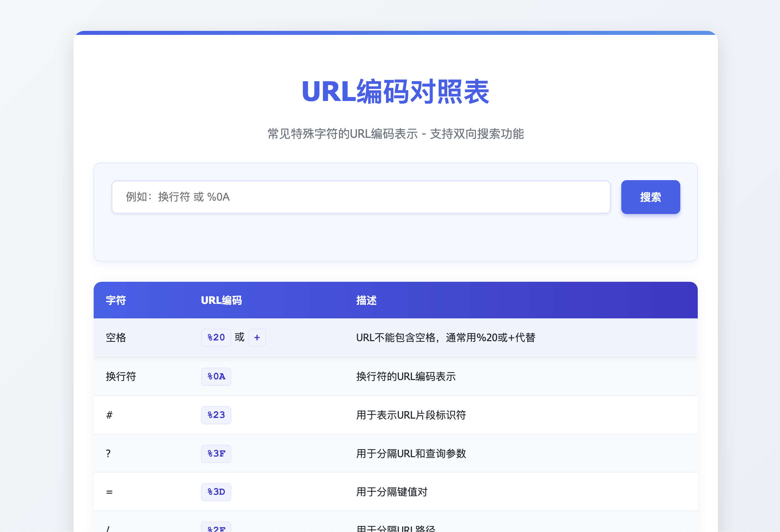The image size is (780, 532).
Task: Select the 空格 table row
Action: coord(116,337)
